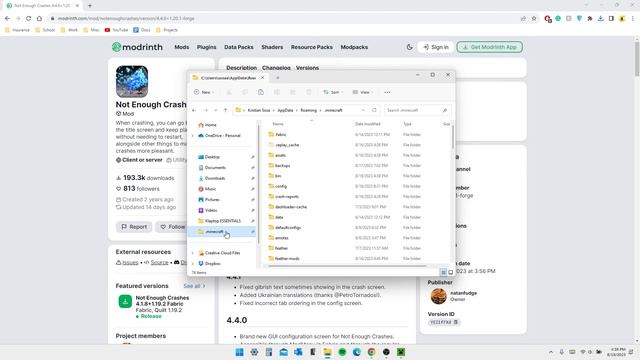Open the YouTube bookmark
Image resolution: width=640 pixels, height=360 pixels.
click(x=116, y=30)
